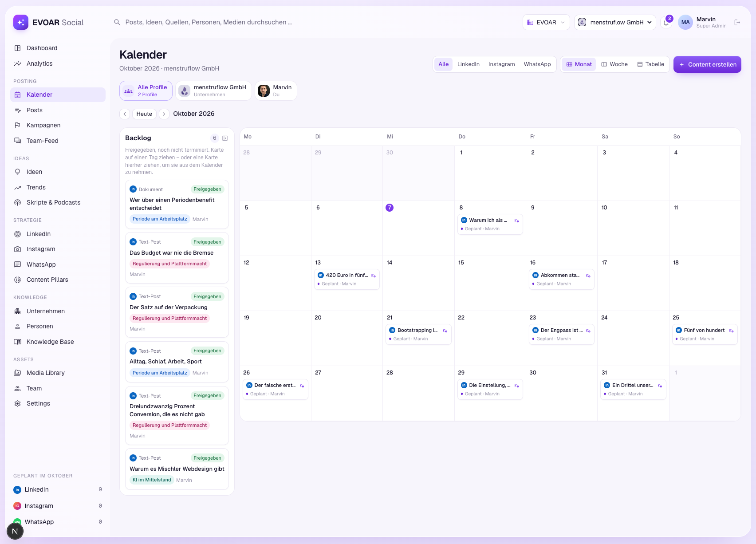The image size is (756, 544).
Task: Open the EVOAR workspace dropdown
Action: coord(546,22)
